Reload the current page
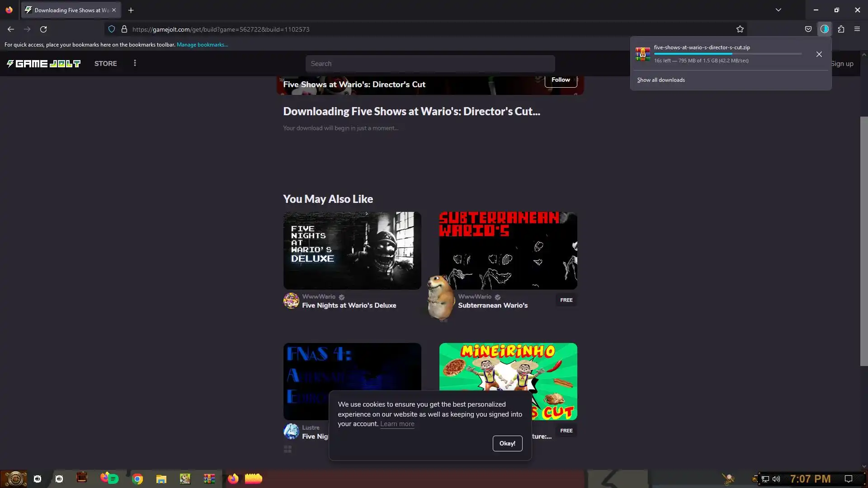 [43, 29]
